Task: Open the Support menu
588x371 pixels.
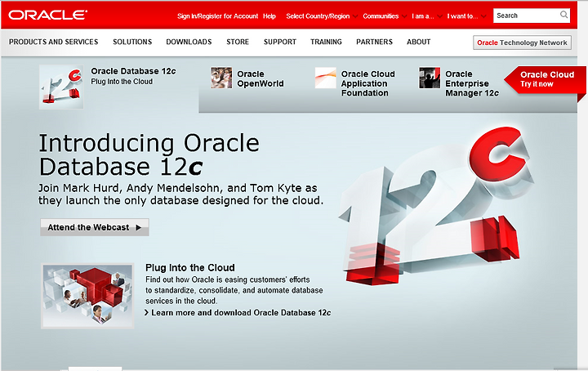Action: [280, 42]
